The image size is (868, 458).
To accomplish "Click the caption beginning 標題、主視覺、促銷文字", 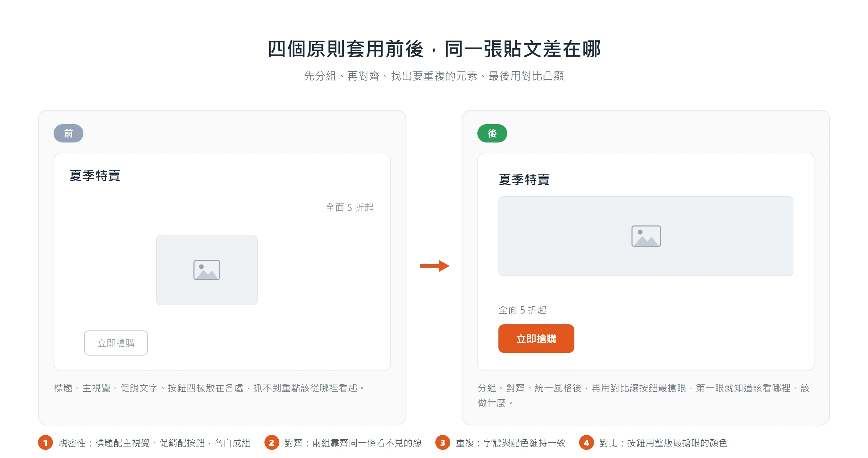I will [210, 388].
